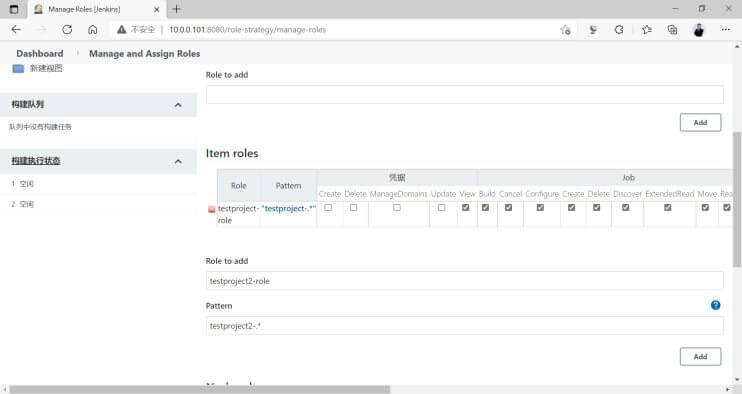Click Pattern field with testproject2-.*
This screenshot has height=394, width=742.
click(x=464, y=326)
